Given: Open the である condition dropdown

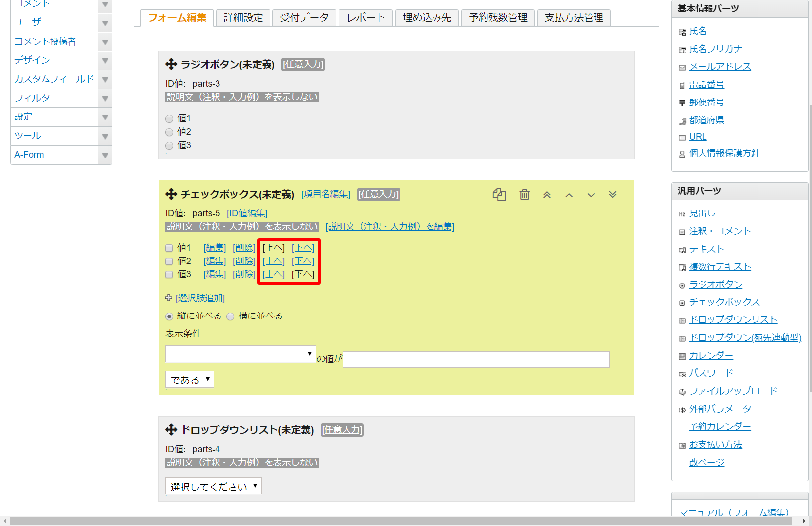Looking at the screenshot, I should click(189, 380).
